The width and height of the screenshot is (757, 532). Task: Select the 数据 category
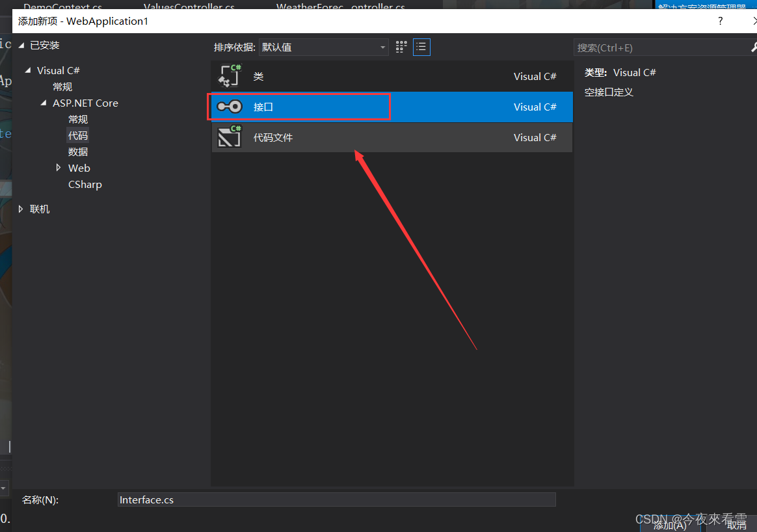78,152
